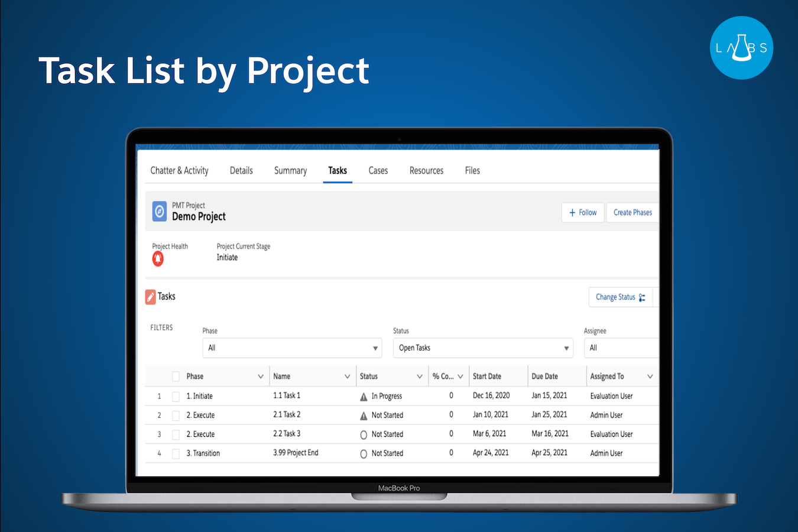Image resolution: width=798 pixels, height=532 pixels.
Task: Open the Name column header menu
Action: (x=348, y=376)
